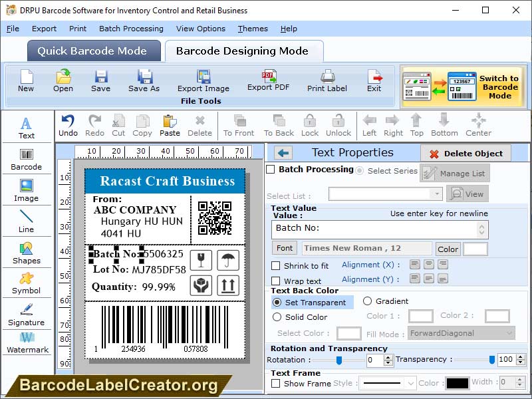The width and height of the screenshot is (532, 399).
Task: Select the Barcode tool
Action: (27, 158)
